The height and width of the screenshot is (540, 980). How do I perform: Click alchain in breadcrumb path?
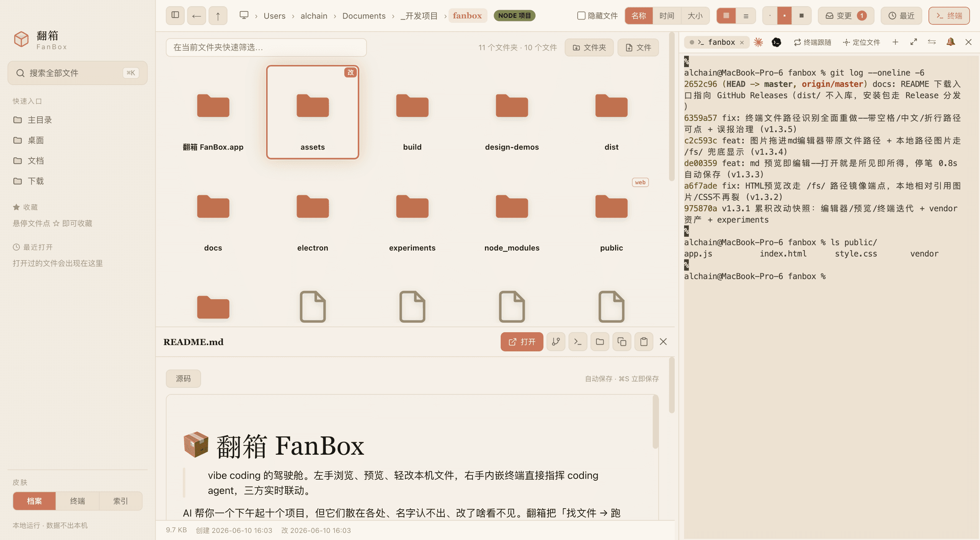point(314,16)
